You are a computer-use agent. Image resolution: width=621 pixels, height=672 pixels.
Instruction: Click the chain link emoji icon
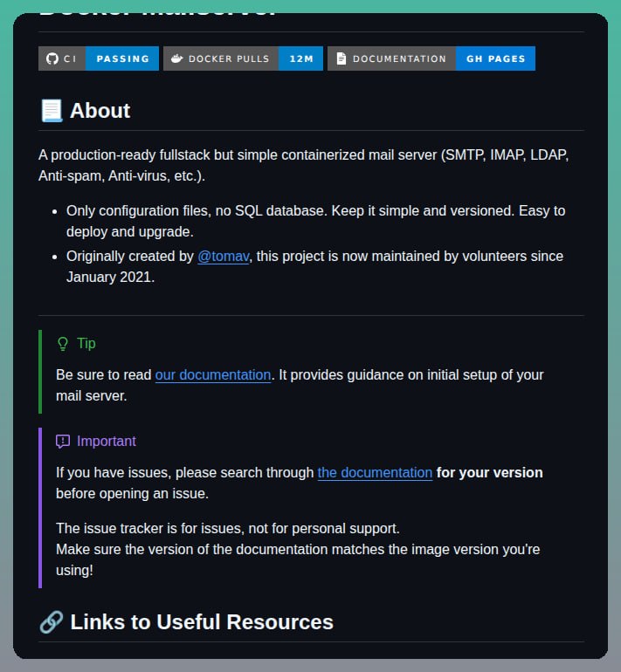tap(52, 622)
